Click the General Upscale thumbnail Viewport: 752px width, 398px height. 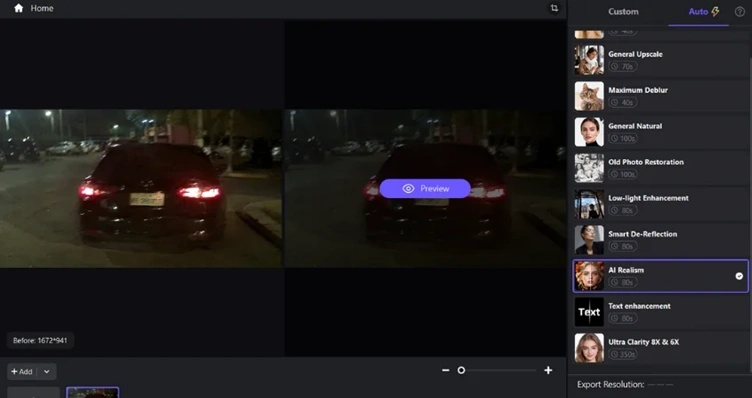(x=589, y=60)
